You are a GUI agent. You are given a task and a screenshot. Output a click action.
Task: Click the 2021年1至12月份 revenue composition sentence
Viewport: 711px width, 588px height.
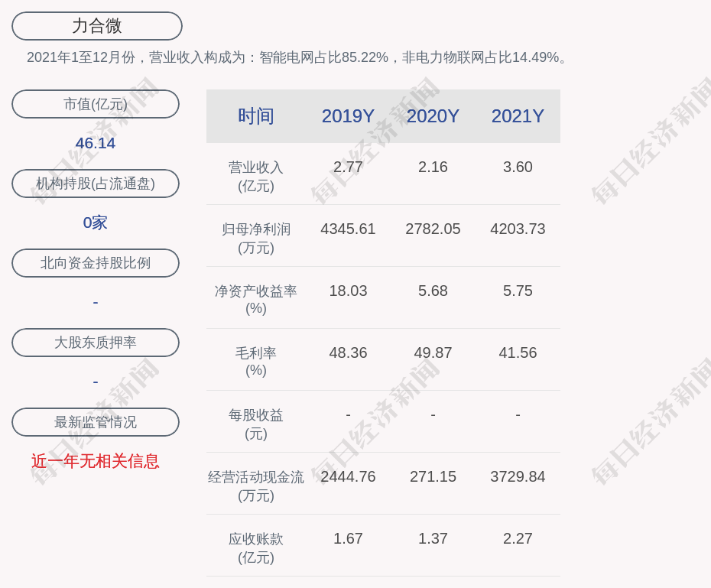(297, 57)
